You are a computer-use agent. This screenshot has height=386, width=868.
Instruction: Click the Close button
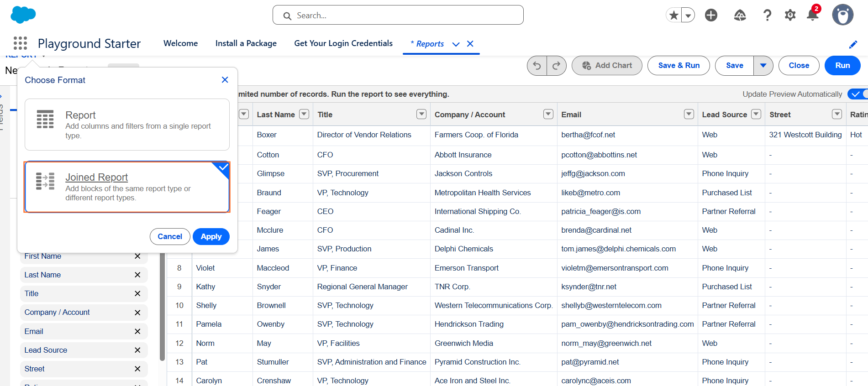(x=799, y=66)
